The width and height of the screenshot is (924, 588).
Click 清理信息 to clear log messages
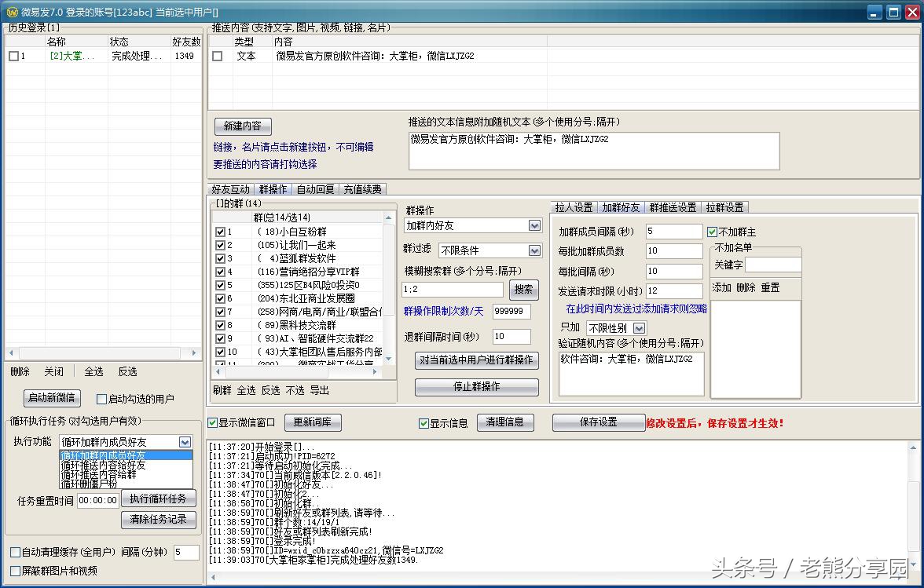(x=505, y=422)
